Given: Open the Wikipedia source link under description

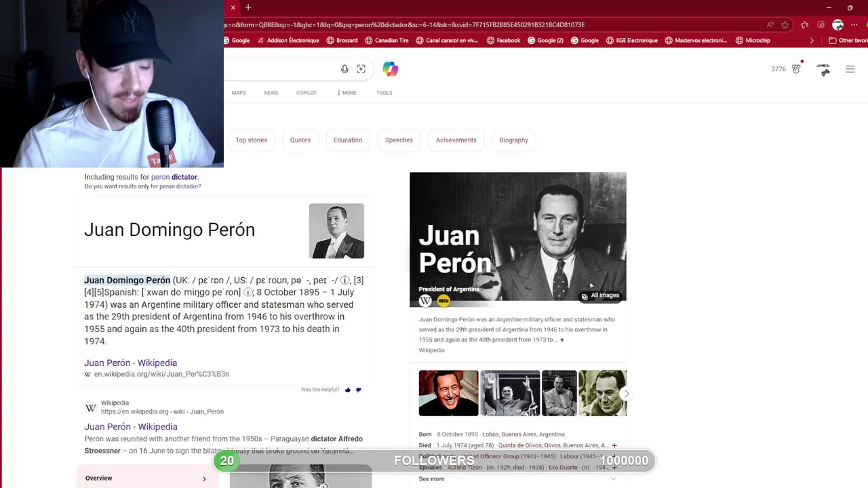Looking at the screenshot, I should pyautogui.click(x=431, y=350).
